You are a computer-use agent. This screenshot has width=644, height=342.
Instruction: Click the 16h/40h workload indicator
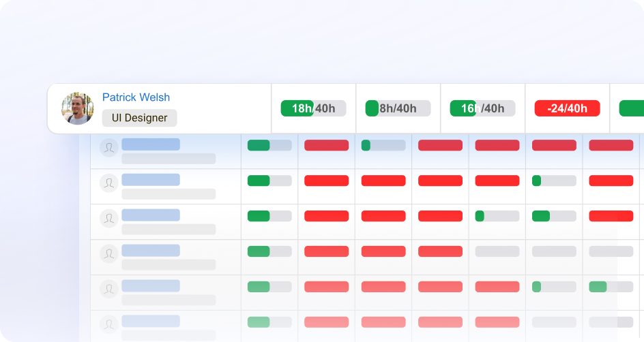[x=482, y=108]
